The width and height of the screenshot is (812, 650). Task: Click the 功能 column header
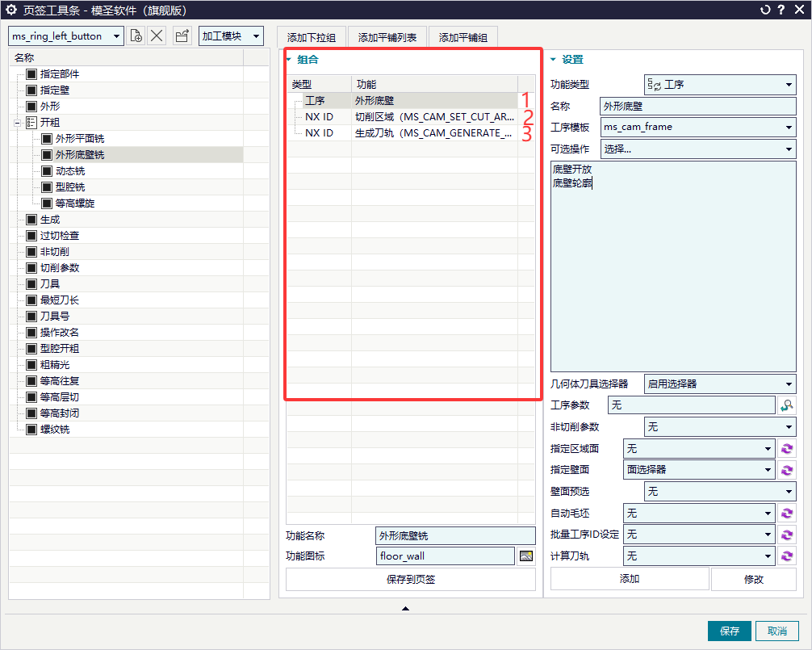pos(435,84)
